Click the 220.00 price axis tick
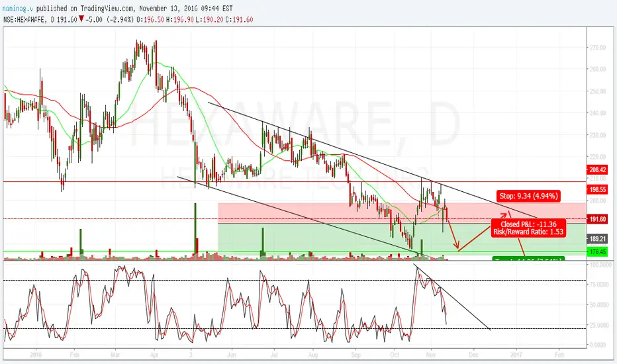Screen dimensions: 617x364 597,157
